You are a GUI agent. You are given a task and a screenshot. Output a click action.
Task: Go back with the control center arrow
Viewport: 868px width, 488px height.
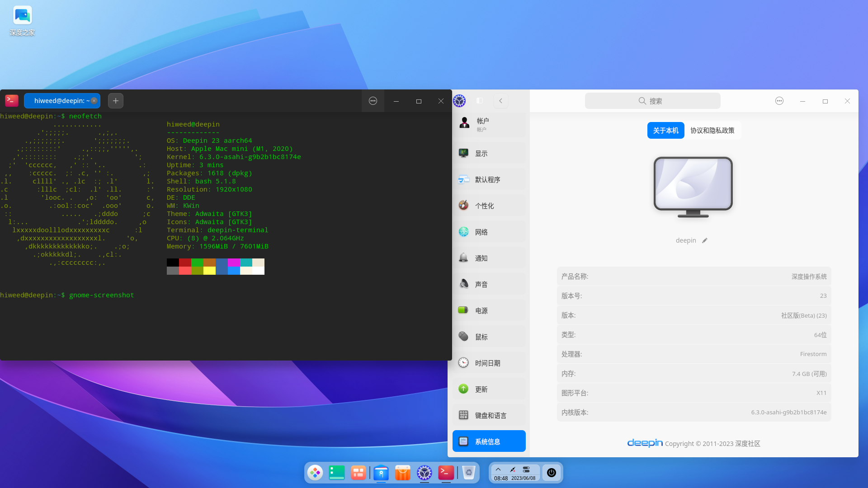pos(500,101)
